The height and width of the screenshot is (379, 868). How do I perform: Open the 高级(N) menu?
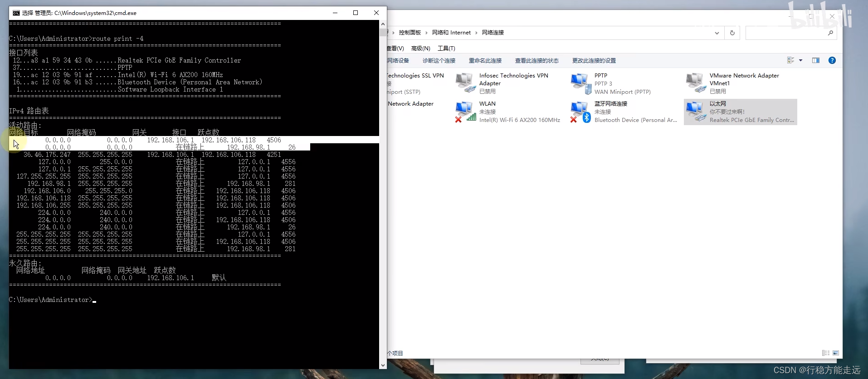point(420,48)
